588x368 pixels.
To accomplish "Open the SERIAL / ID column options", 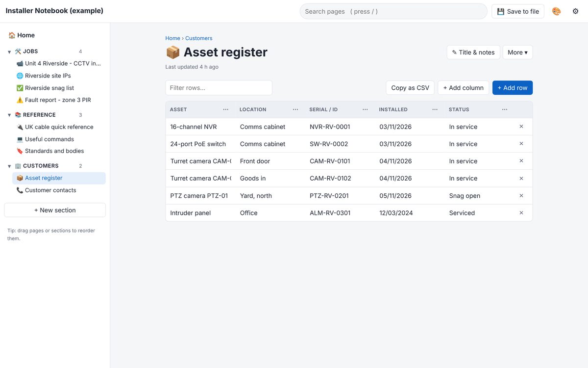I will point(365,109).
